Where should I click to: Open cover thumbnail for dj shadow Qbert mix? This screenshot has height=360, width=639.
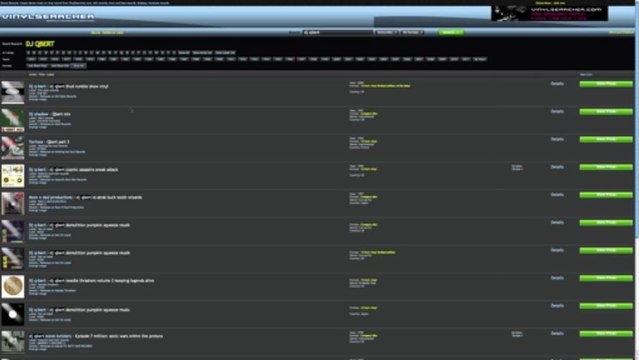(13, 120)
